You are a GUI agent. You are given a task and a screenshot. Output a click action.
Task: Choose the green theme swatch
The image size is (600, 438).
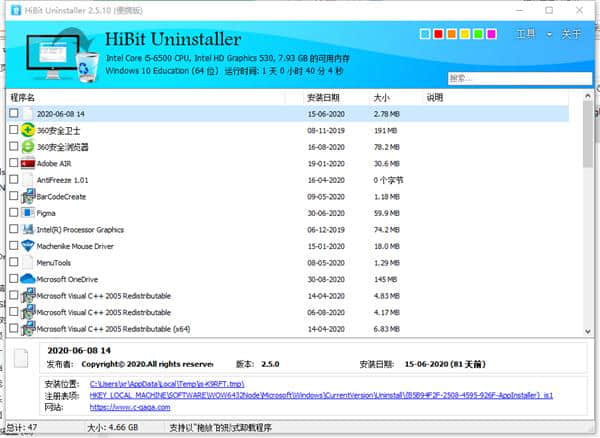coord(478,34)
